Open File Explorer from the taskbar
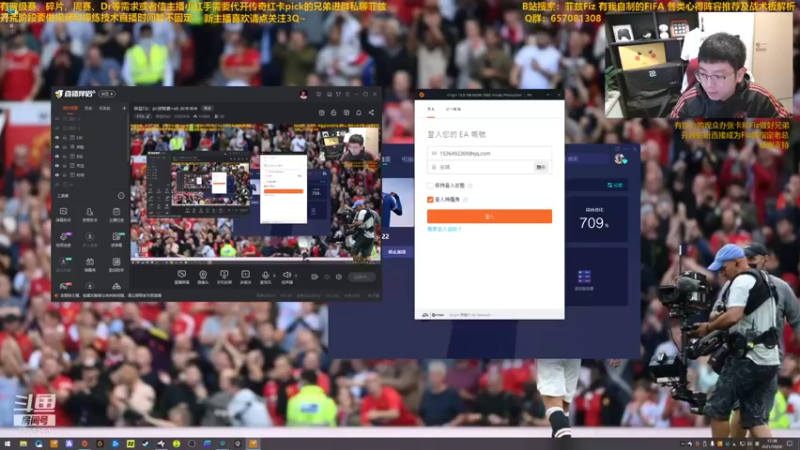The image size is (800, 450). pos(23,444)
